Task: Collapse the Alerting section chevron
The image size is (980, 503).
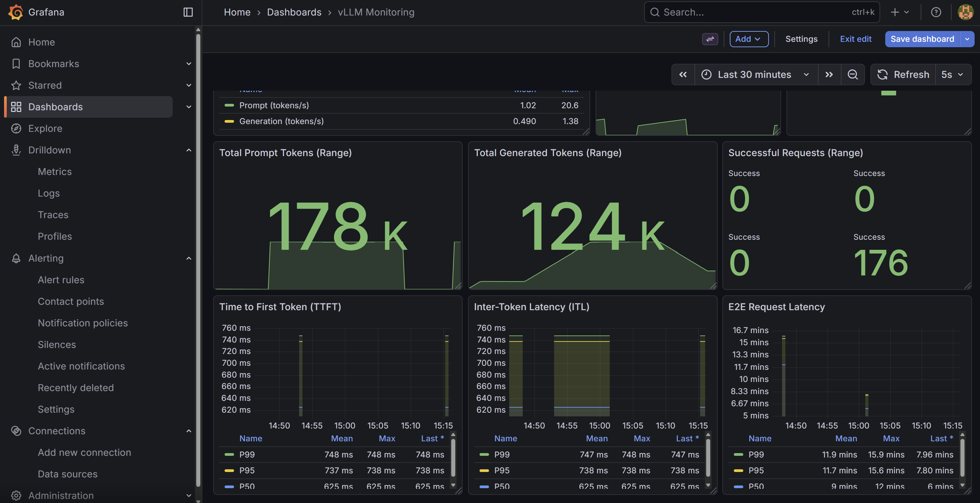Action: [x=189, y=258]
